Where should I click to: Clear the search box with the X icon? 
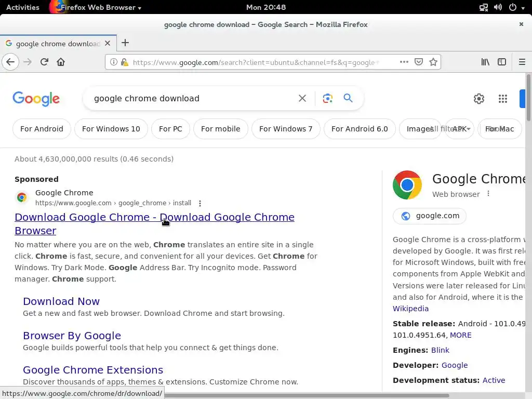coord(302,98)
